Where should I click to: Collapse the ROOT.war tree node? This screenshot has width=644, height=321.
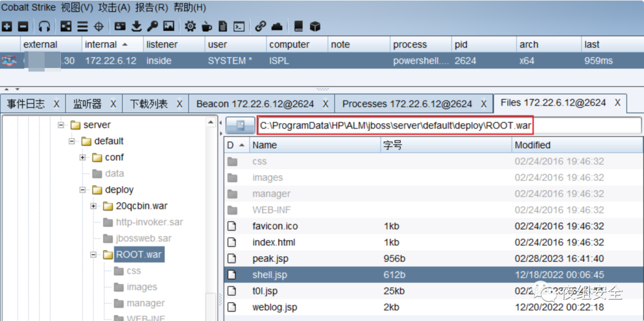94,254
